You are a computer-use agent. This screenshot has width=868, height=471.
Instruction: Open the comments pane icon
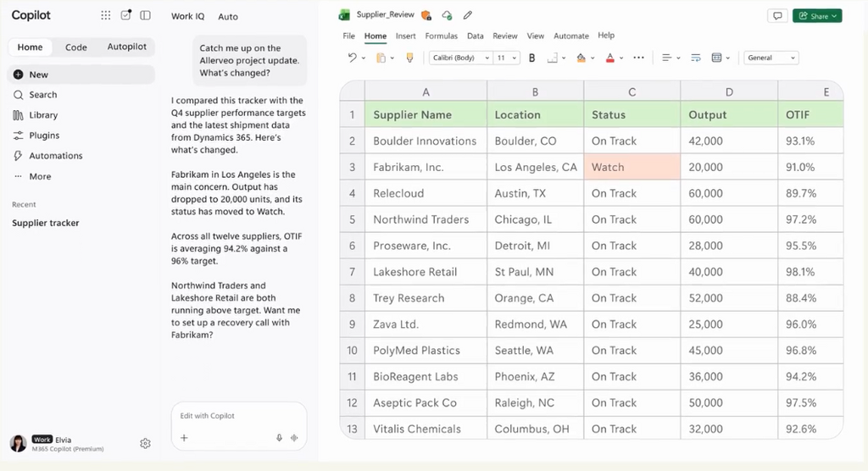point(777,16)
